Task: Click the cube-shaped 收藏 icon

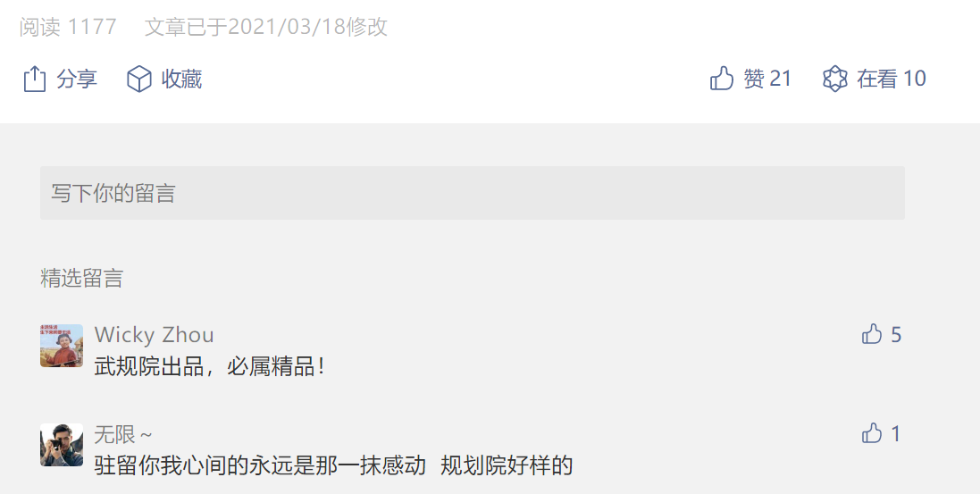Action: tap(138, 79)
